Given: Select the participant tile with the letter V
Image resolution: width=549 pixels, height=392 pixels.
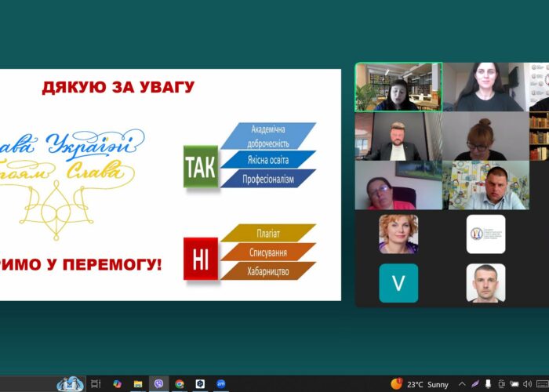Looking at the screenshot, I should pyautogui.click(x=398, y=283).
